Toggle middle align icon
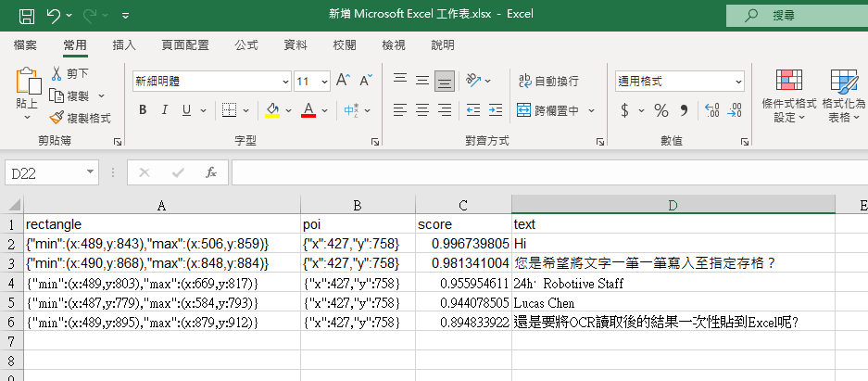 tap(422, 81)
